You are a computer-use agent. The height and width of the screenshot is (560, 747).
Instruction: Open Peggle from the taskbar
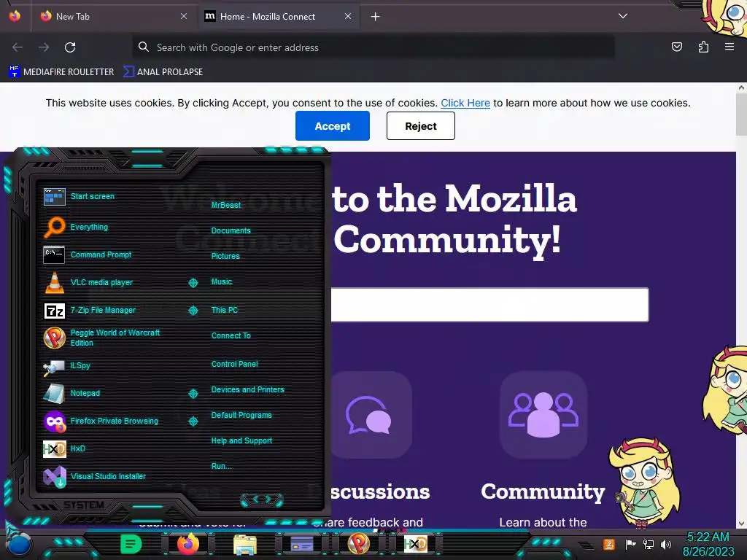(359, 544)
